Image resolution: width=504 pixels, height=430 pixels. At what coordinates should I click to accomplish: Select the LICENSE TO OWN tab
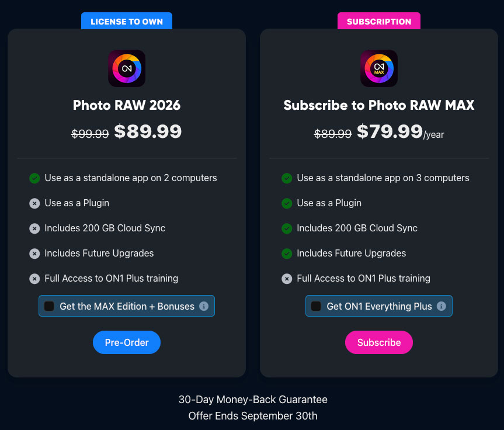127,22
